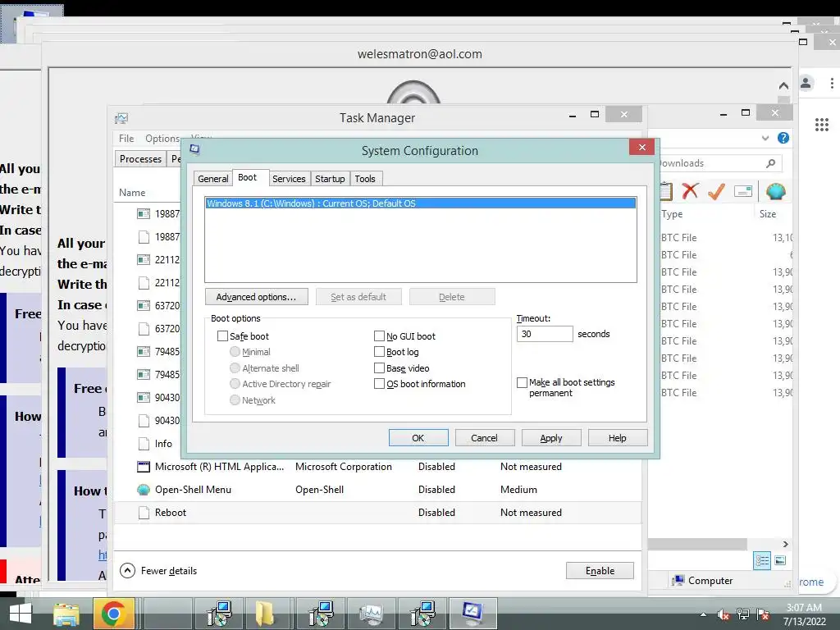The width and height of the screenshot is (840, 630).
Task: Click the Explorer horizontal scrollbar thumb
Action: coord(697,545)
